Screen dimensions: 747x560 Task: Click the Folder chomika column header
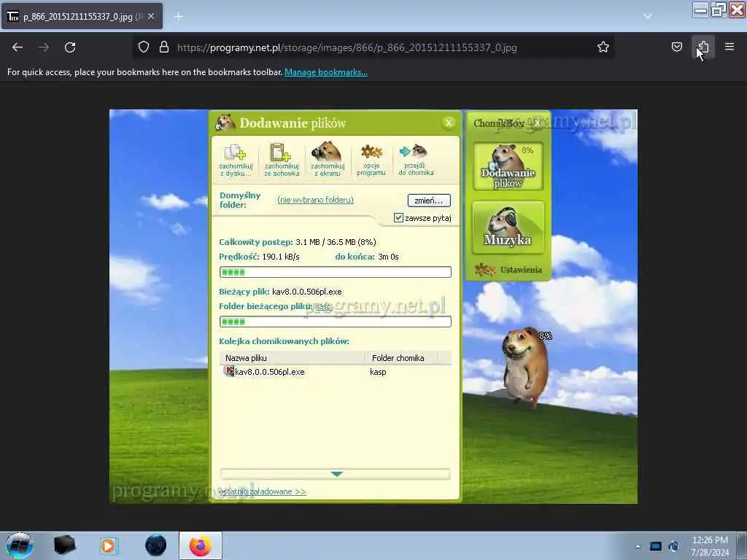pyautogui.click(x=402, y=358)
